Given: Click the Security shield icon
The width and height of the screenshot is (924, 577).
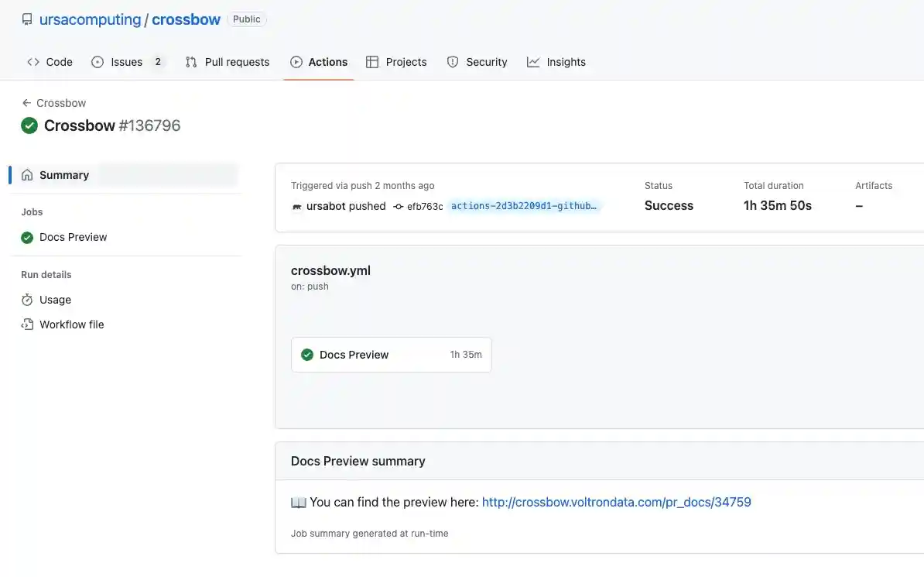Looking at the screenshot, I should [452, 61].
